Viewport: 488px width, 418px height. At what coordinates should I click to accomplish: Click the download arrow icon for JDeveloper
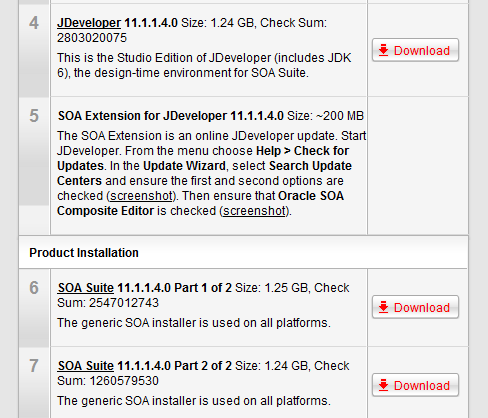tap(383, 50)
